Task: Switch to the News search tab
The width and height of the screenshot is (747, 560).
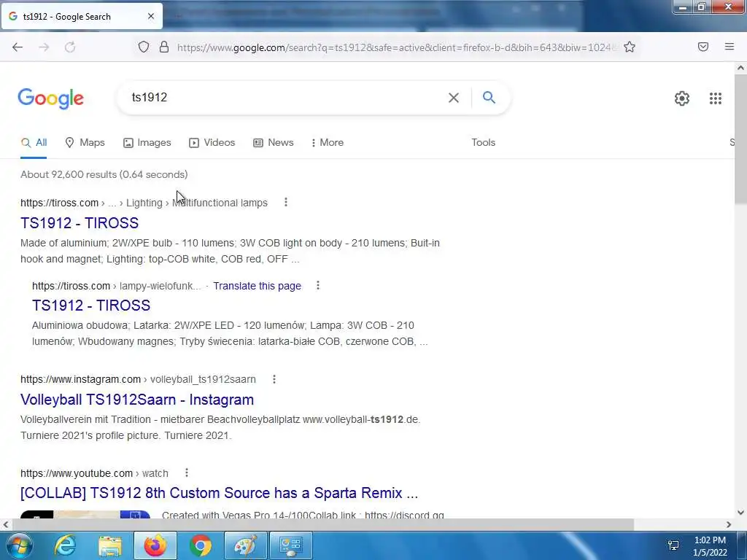Action: click(273, 143)
